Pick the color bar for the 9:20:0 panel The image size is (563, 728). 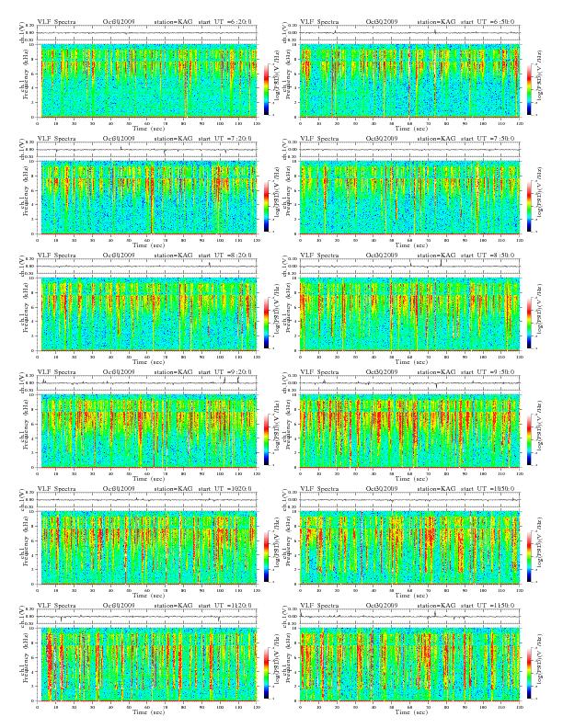click(x=266, y=440)
